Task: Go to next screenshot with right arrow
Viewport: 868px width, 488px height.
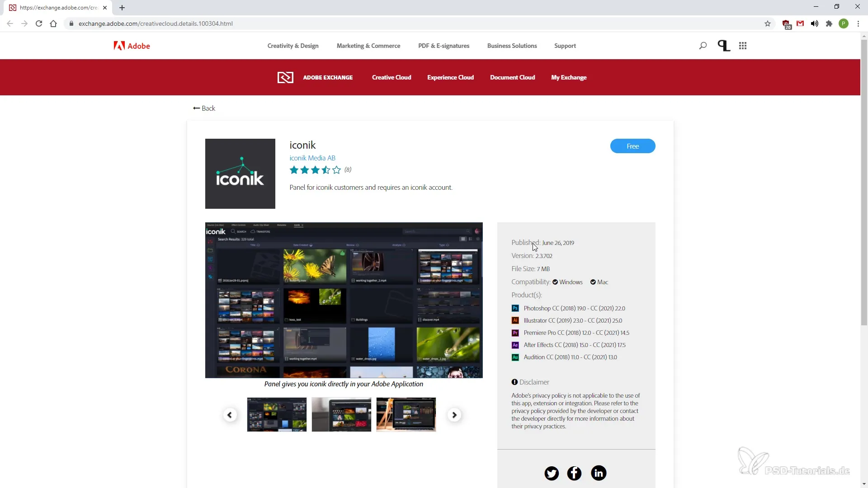Action: coord(454,415)
